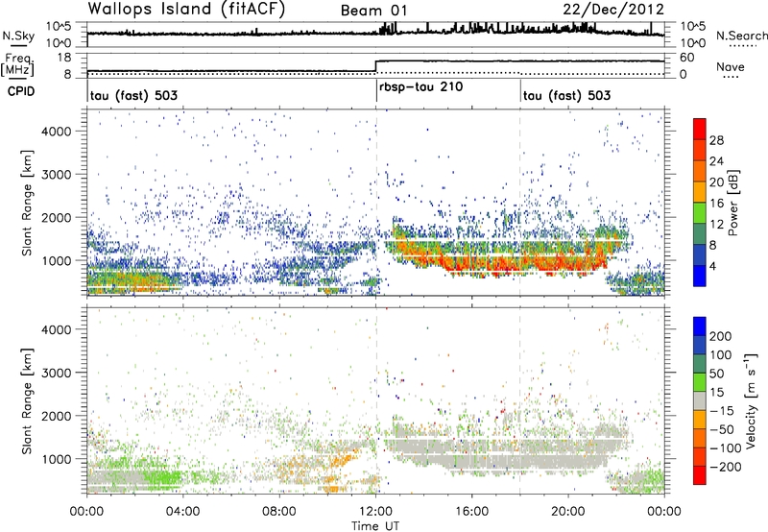The height and width of the screenshot is (532, 768).
Task: Click the "20" label on Power colorbar
Action: point(716,182)
